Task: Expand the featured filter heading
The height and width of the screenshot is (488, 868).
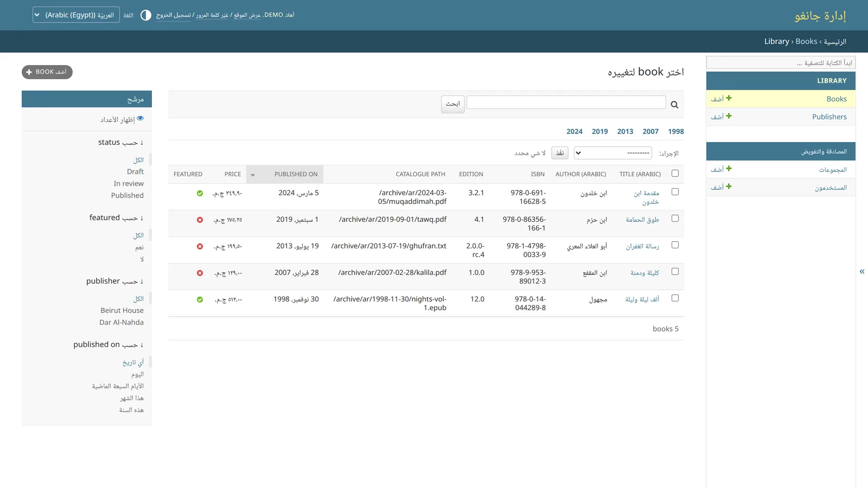Action: (116, 217)
